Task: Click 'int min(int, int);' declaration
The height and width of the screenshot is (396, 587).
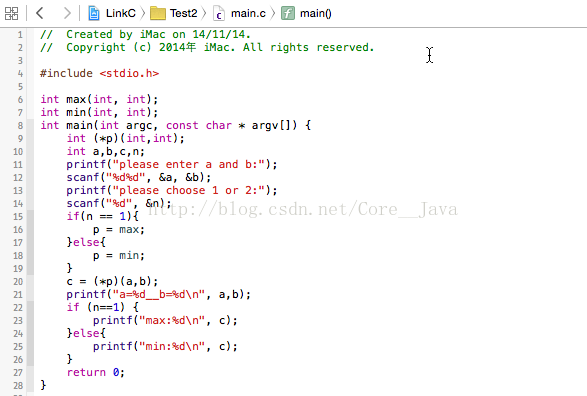Action: tap(99, 112)
